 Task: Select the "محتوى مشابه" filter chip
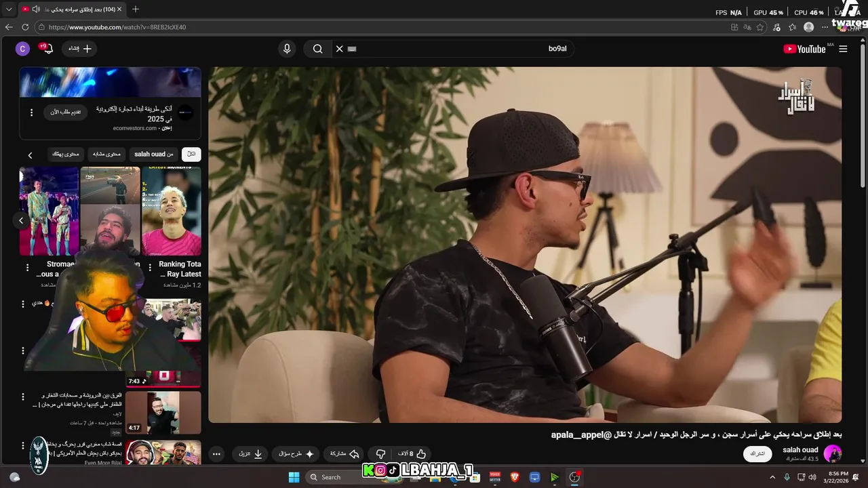click(106, 155)
